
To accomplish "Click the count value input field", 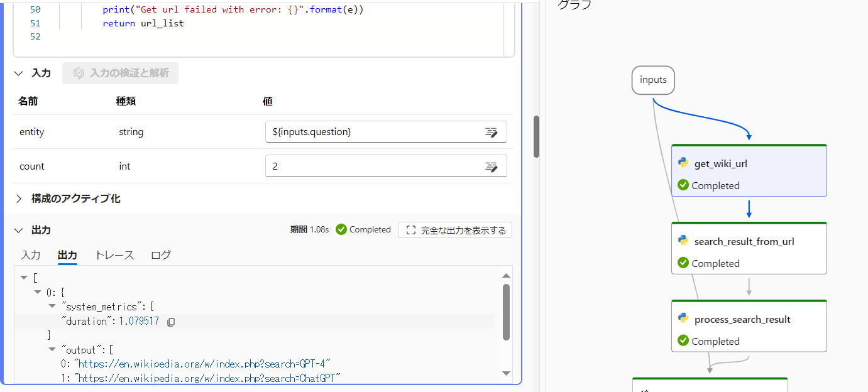I will tap(386, 166).
